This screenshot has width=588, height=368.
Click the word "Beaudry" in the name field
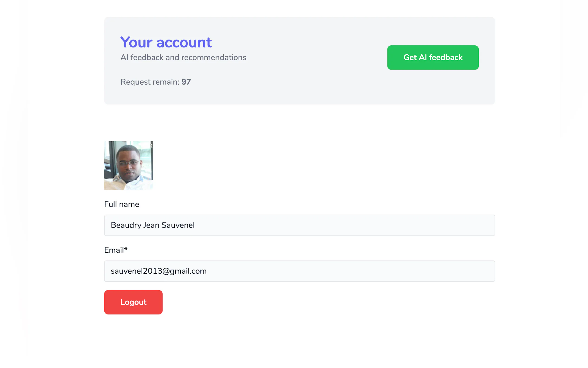tap(126, 225)
